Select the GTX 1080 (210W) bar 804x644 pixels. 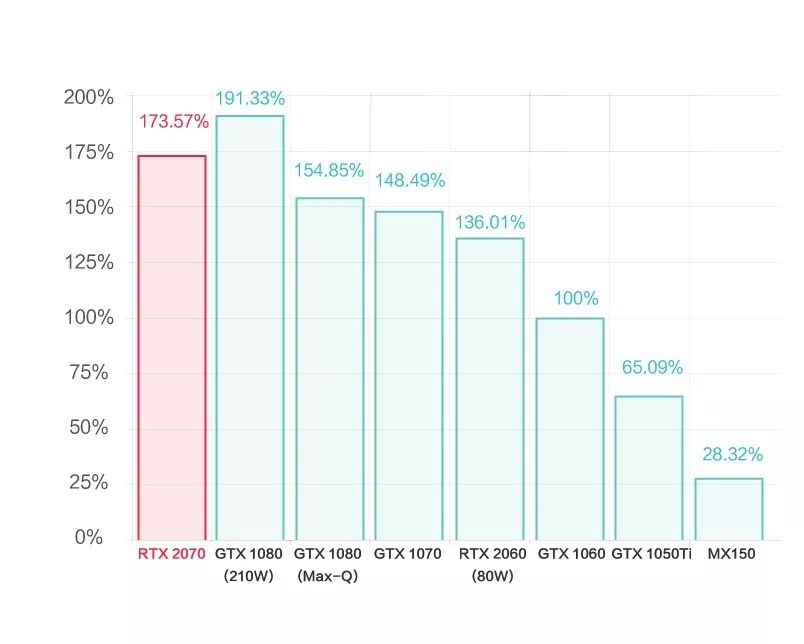[250, 328]
